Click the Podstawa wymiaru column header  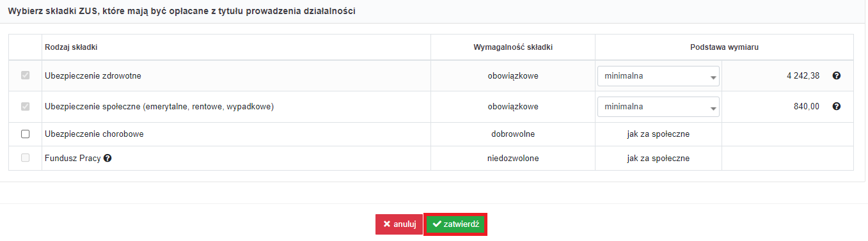click(724, 47)
